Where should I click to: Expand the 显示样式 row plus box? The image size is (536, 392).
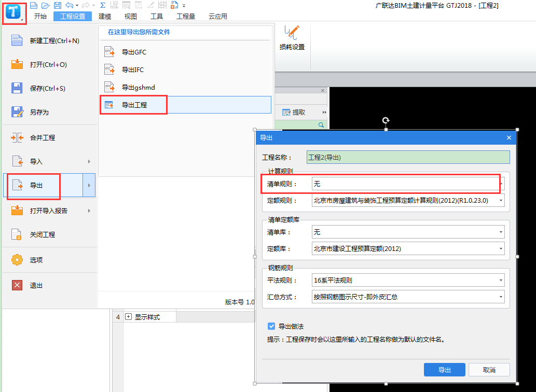click(x=128, y=317)
